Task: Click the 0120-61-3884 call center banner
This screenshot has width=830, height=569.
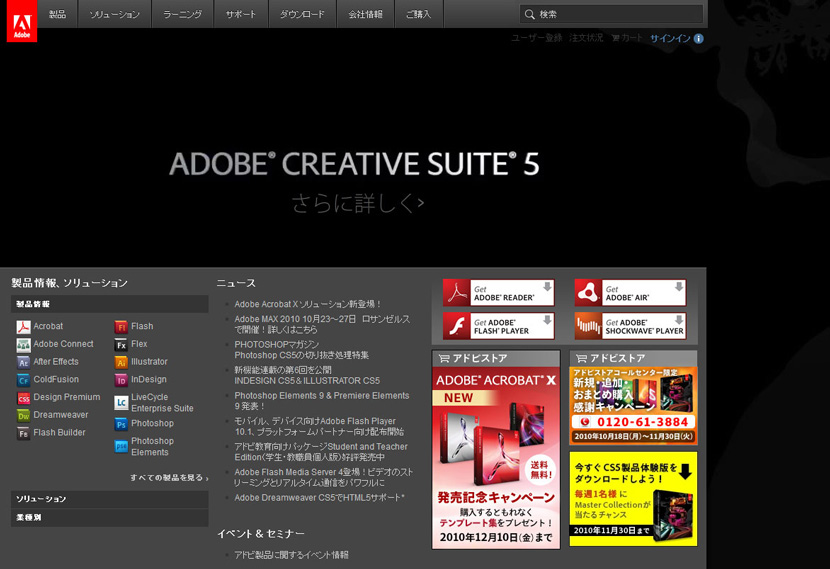Action: (x=633, y=406)
